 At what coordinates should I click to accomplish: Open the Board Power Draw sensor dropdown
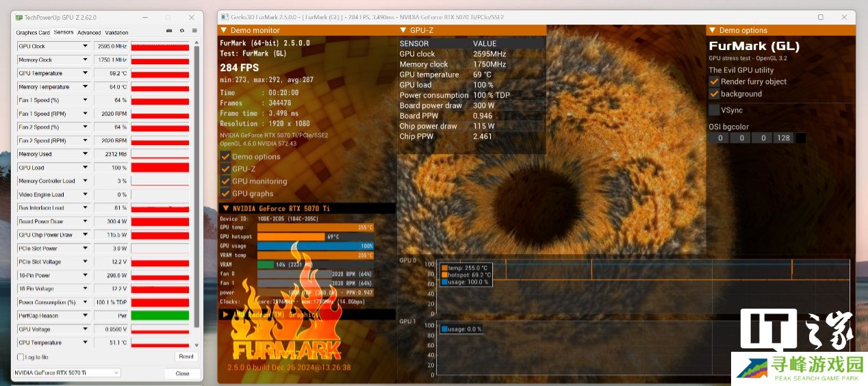(86, 222)
